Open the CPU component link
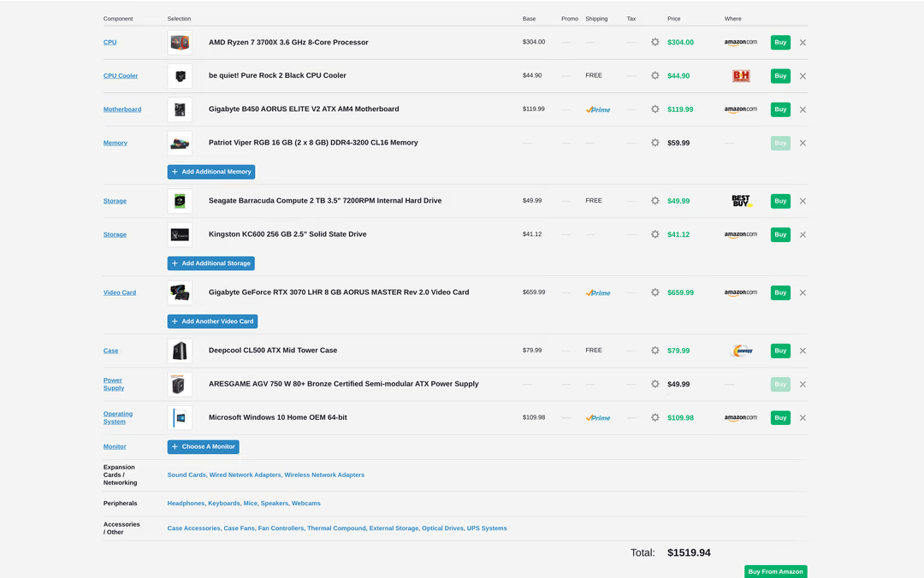The image size is (924, 578). [x=110, y=43]
